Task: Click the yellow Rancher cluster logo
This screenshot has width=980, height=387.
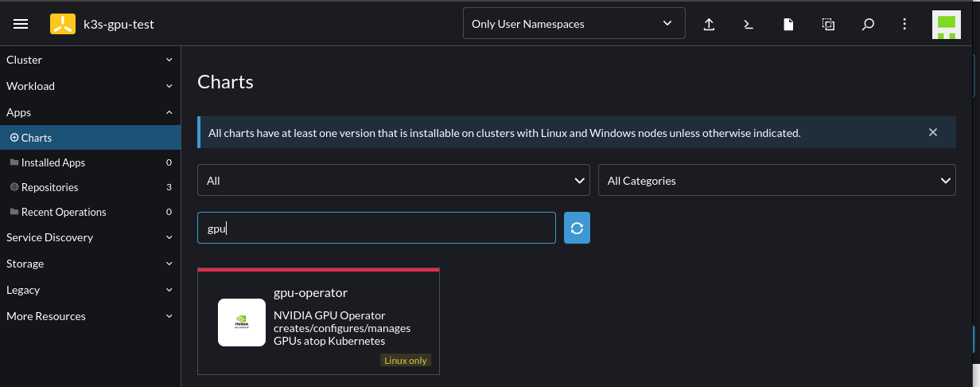Action: [63, 24]
